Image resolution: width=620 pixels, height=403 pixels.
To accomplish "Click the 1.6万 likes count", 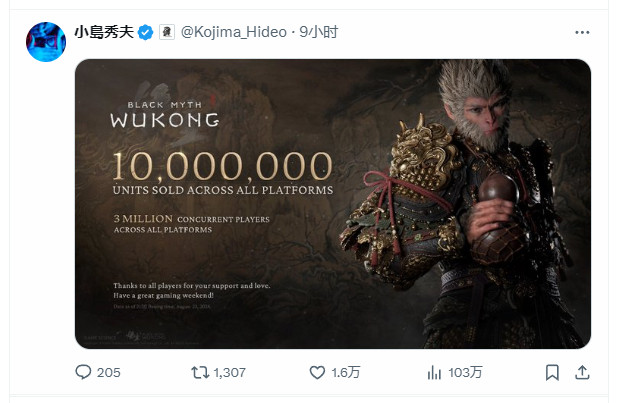I will [x=347, y=372].
